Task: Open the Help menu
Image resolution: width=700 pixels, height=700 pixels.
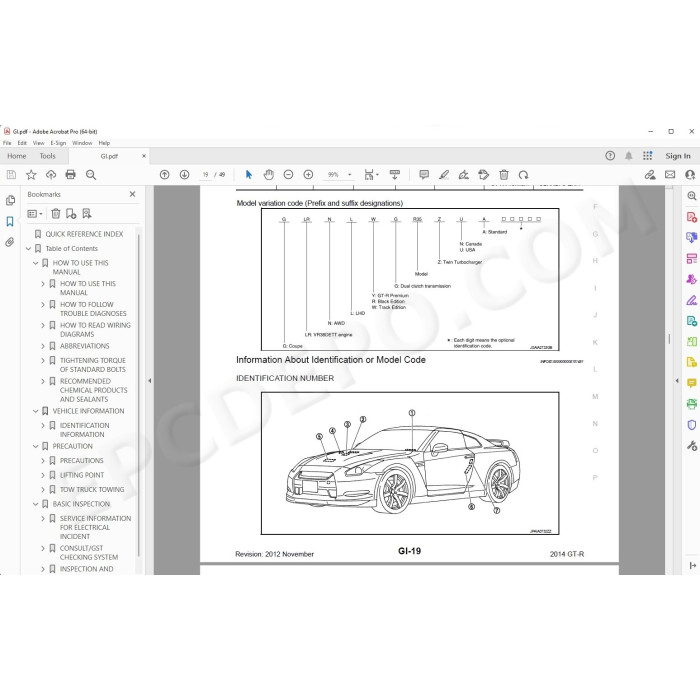Action: coord(104,143)
